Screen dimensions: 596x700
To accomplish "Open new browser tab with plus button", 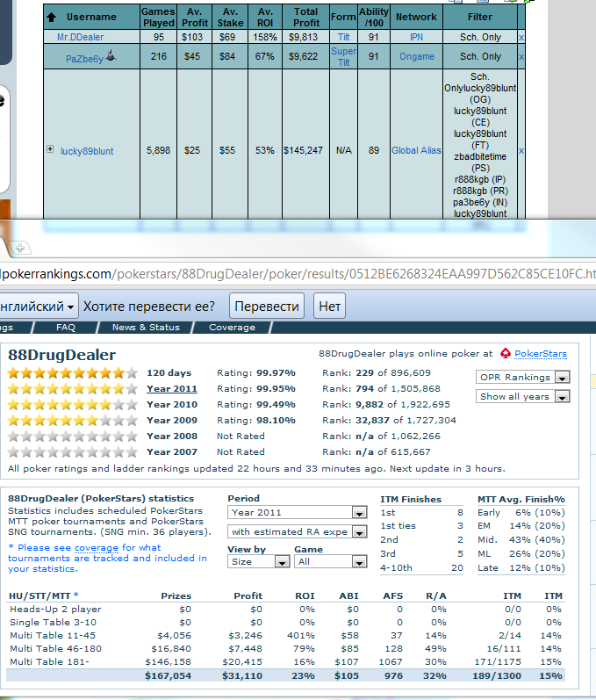I will click(19, 248).
